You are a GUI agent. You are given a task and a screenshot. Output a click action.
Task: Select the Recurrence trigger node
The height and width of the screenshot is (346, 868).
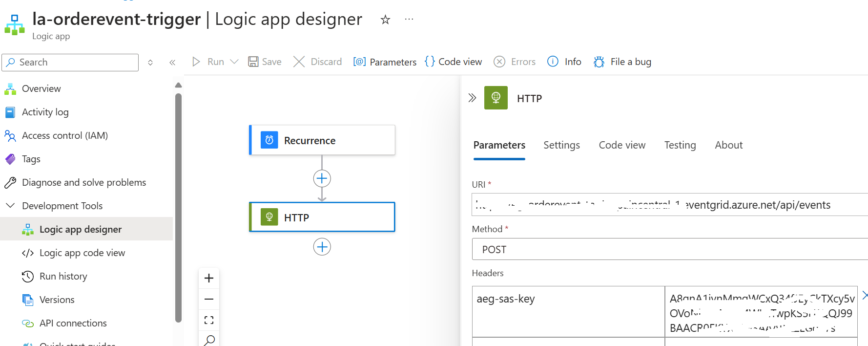click(x=322, y=140)
